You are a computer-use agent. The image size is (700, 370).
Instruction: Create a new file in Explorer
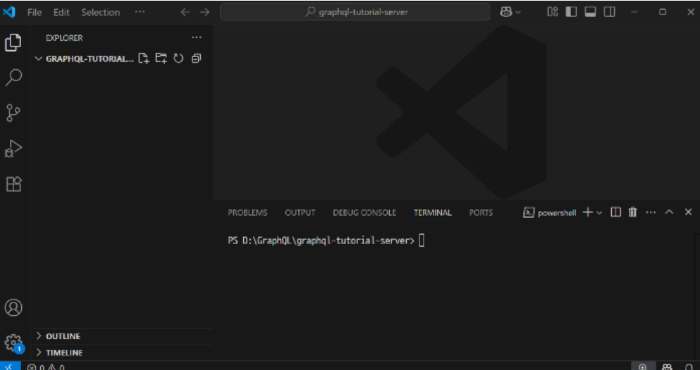click(143, 58)
